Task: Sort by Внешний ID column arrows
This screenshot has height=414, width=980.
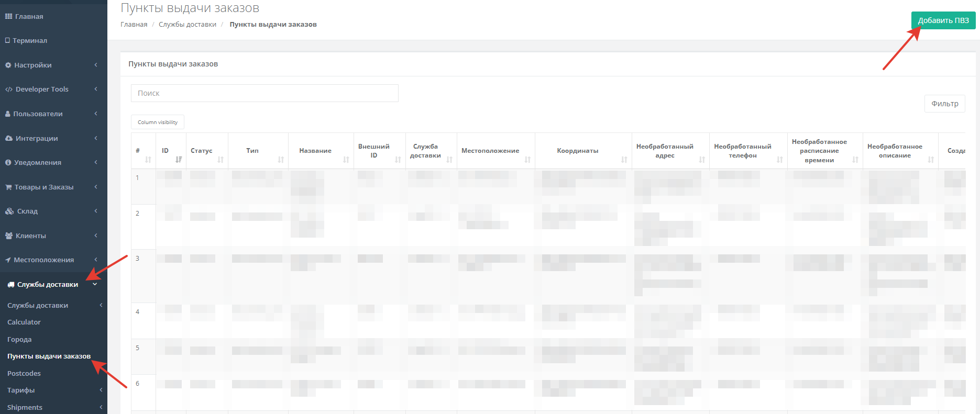Action: click(x=398, y=160)
